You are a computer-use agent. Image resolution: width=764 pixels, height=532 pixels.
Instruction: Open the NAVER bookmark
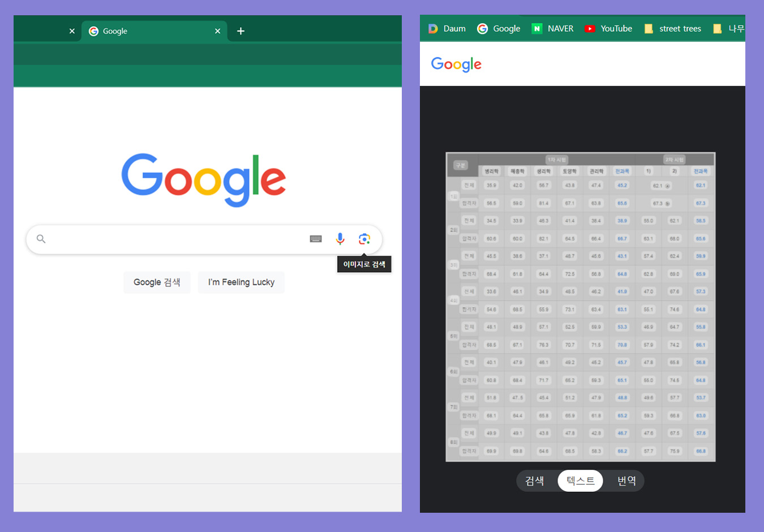pyautogui.click(x=552, y=28)
